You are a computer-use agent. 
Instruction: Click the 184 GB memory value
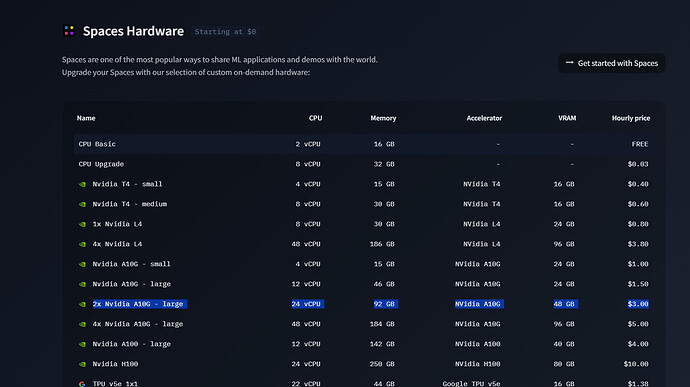tap(382, 324)
